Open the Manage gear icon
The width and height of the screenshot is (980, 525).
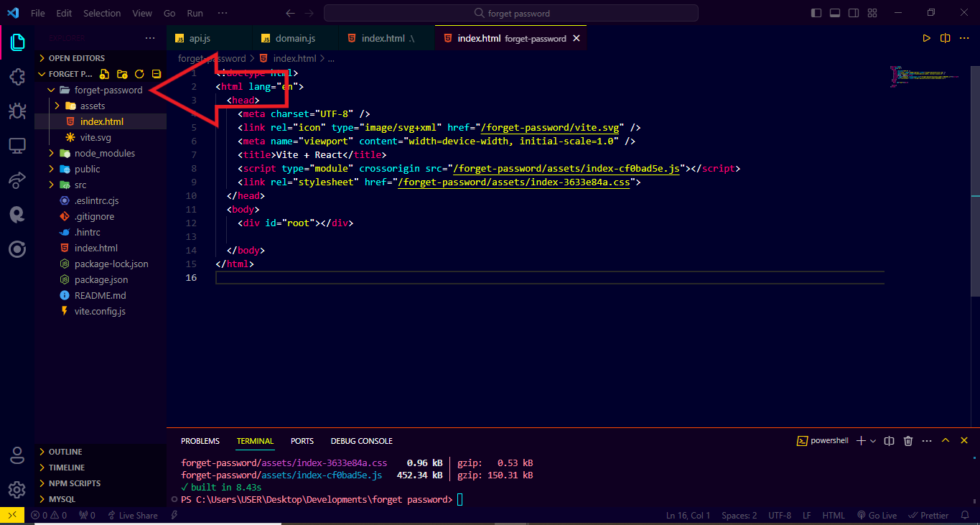tap(17, 490)
